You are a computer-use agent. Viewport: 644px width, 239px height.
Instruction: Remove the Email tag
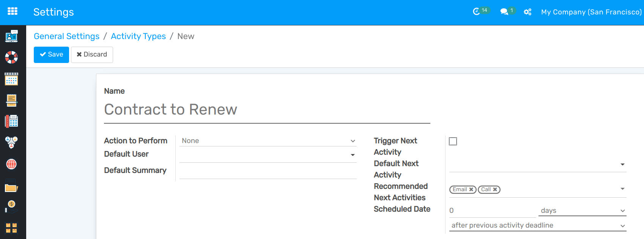click(x=471, y=189)
